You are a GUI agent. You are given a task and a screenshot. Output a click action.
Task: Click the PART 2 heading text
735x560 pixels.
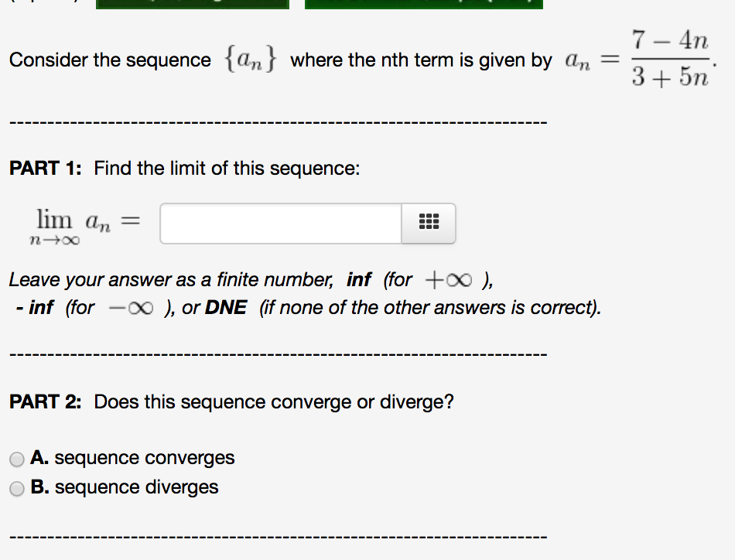click(43, 401)
